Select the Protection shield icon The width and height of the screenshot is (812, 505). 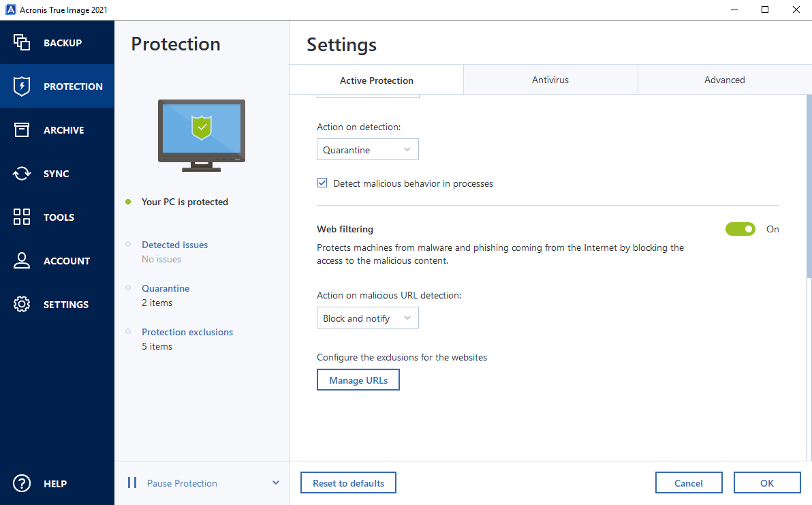click(x=22, y=87)
